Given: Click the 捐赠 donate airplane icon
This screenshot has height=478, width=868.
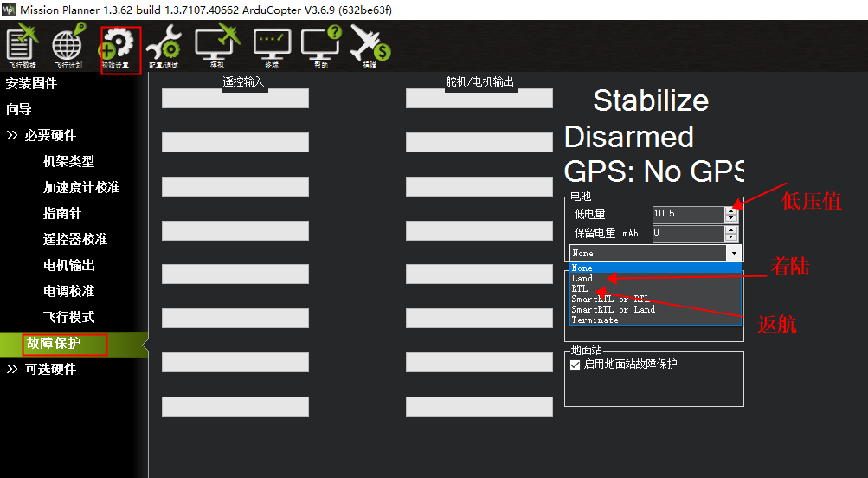Looking at the screenshot, I should [370, 47].
